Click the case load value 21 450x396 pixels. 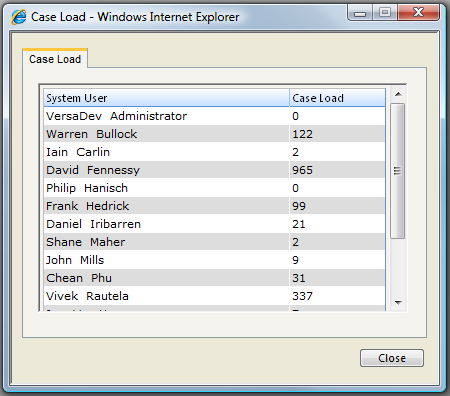pyautogui.click(x=299, y=224)
